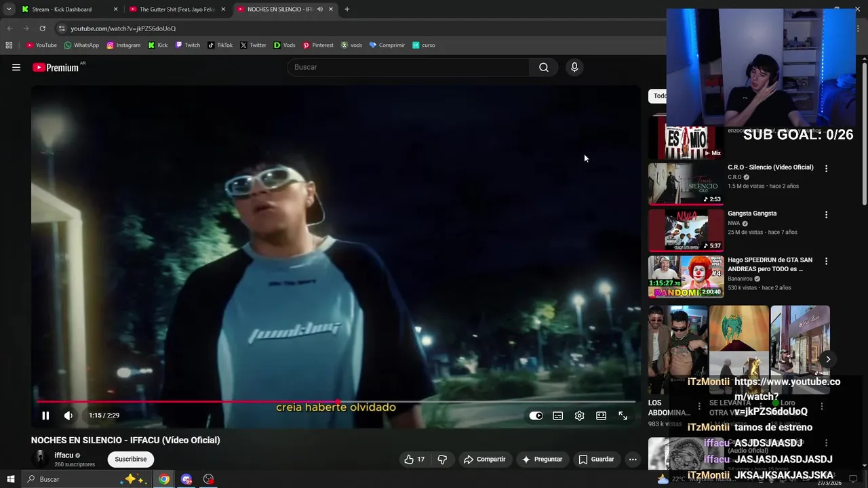Screen dimensions: 868x488
Task: Save video with Guardar button
Action: tap(596, 459)
